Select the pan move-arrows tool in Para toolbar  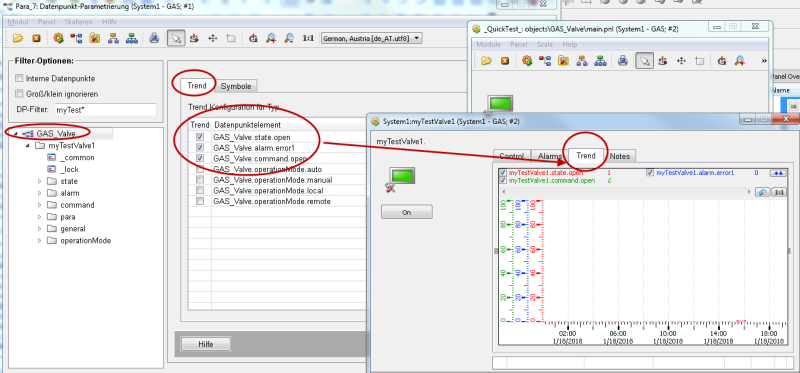pos(213,38)
